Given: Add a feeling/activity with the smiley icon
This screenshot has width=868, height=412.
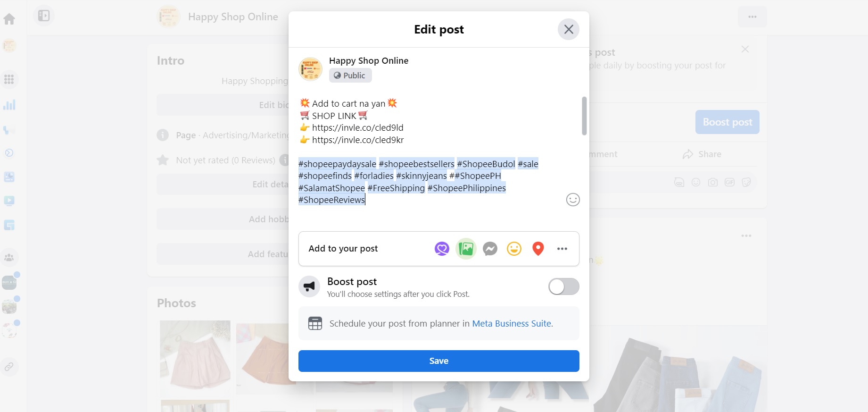Looking at the screenshot, I should [514, 249].
